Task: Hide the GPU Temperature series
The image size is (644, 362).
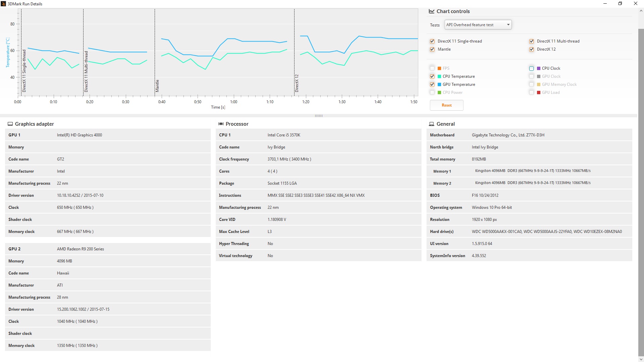Action: [x=432, y=84]
